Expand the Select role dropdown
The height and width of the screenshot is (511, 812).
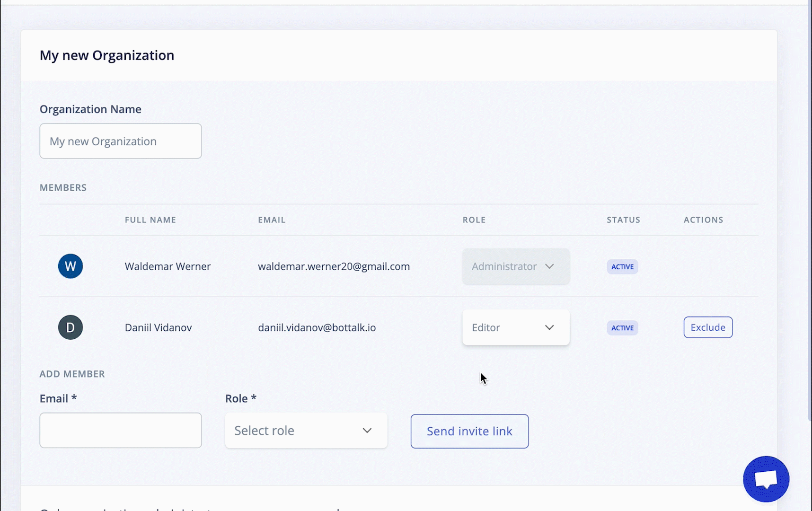coord(306,431)
